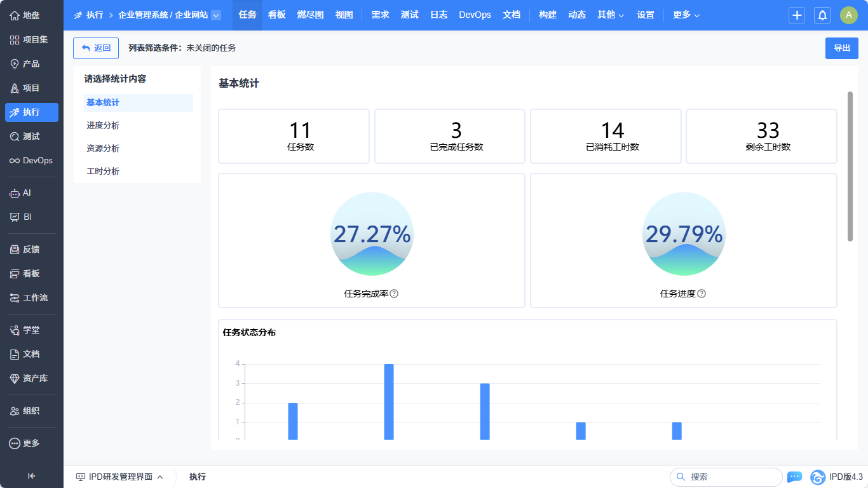Click the vertical scrollbar of report
The width and height of the screenshot is (868, 488).
(x=850, y=166)
